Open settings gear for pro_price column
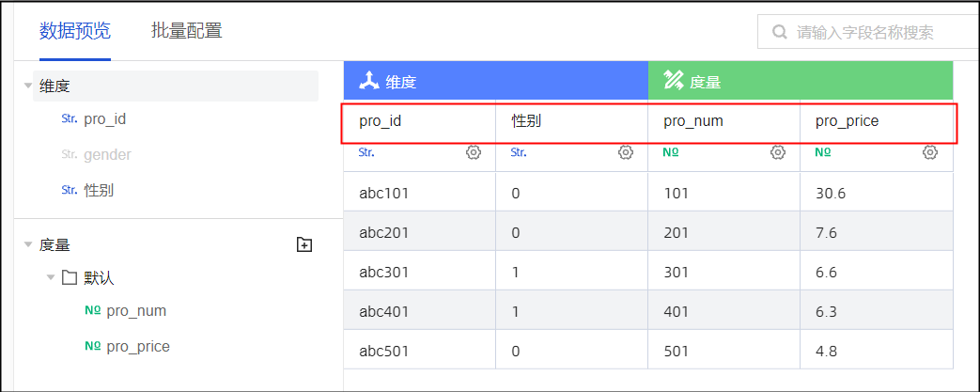This screenshot has width=980, height=392. coord(930,152)
